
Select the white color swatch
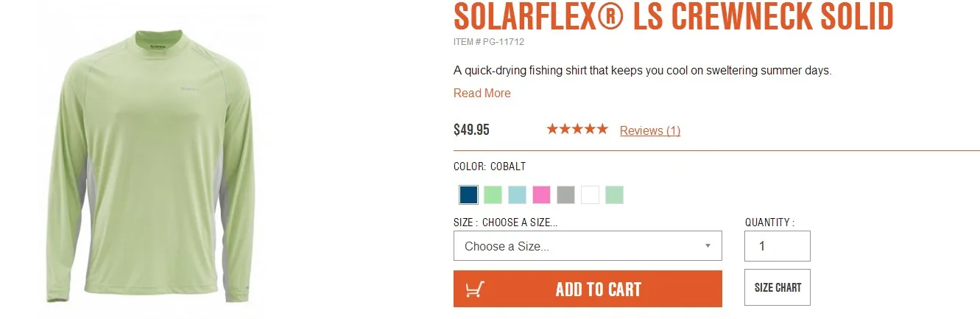(x=590, y=194)
